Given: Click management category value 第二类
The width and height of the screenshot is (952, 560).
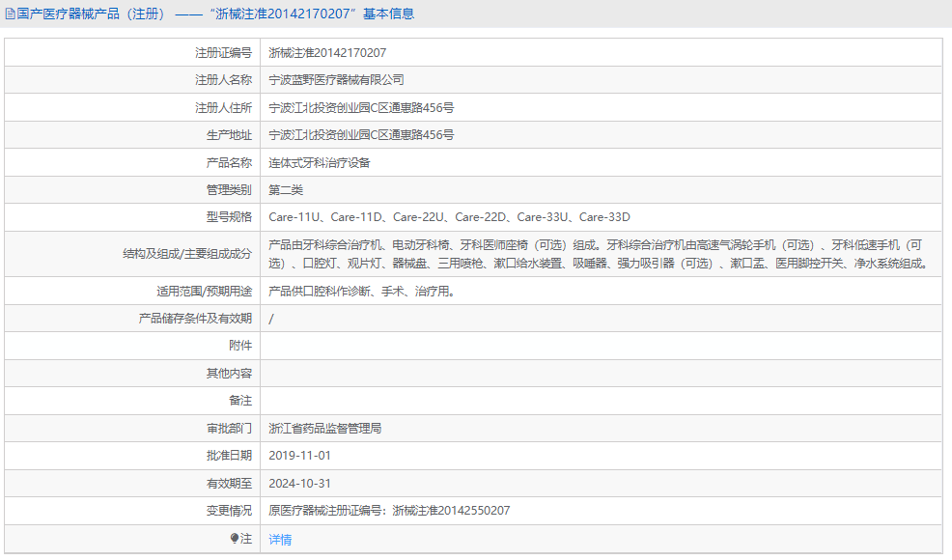Looking at the screenshot, I should click(286, 190).
